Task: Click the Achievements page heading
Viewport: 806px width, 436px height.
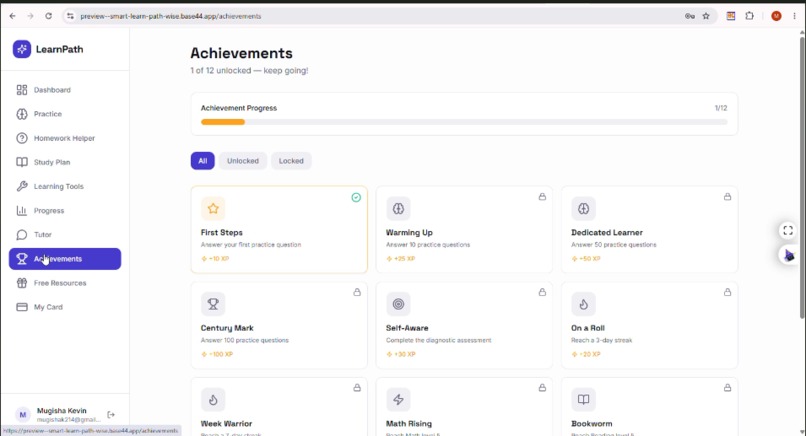Action: (241, 53)
